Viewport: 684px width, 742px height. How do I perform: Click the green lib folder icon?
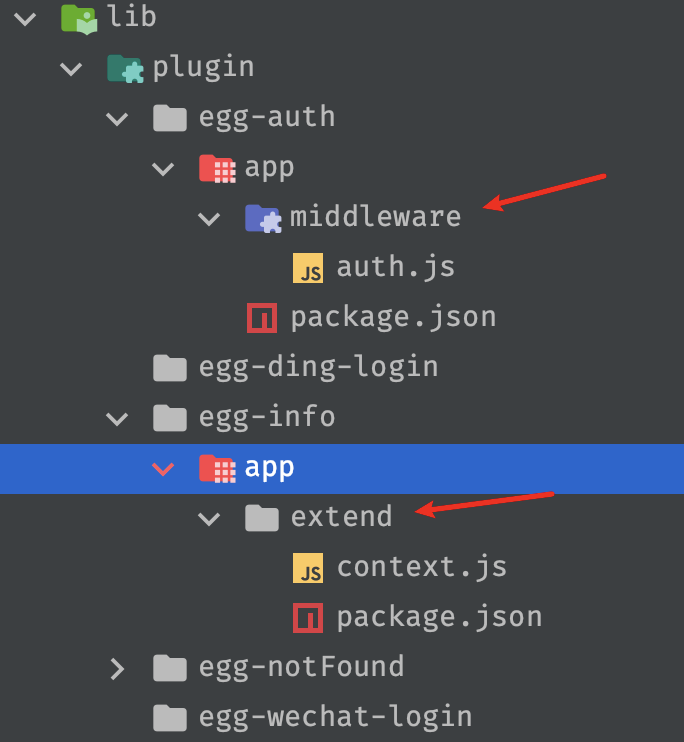pyautogui.click(x=79, y=17)
